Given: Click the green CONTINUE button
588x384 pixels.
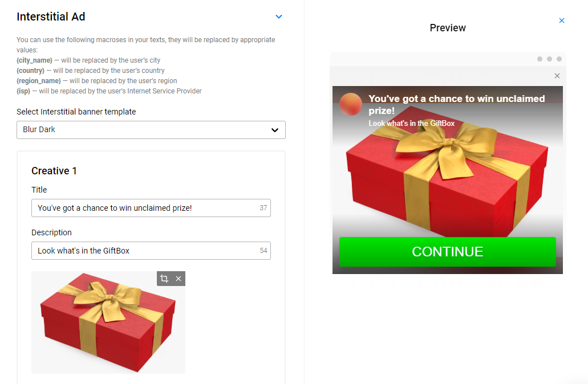Looking at the screenshot, I should click(x=447, y=252).
